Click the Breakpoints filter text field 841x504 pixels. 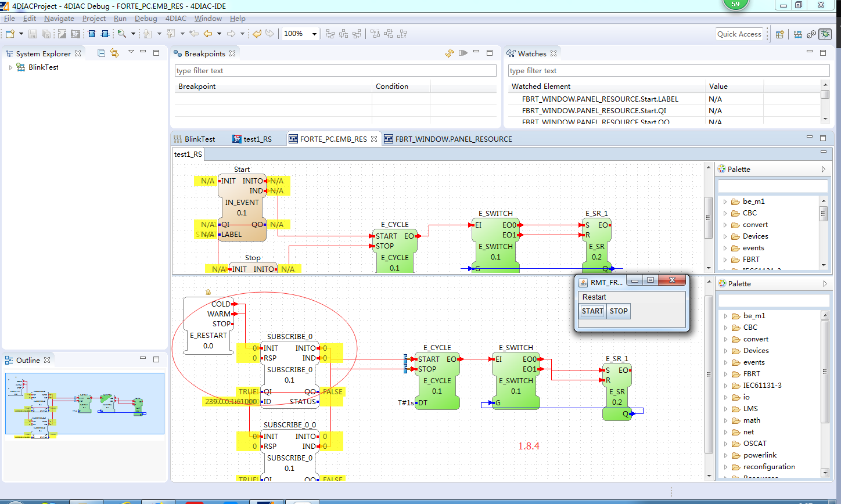[336, 71]
